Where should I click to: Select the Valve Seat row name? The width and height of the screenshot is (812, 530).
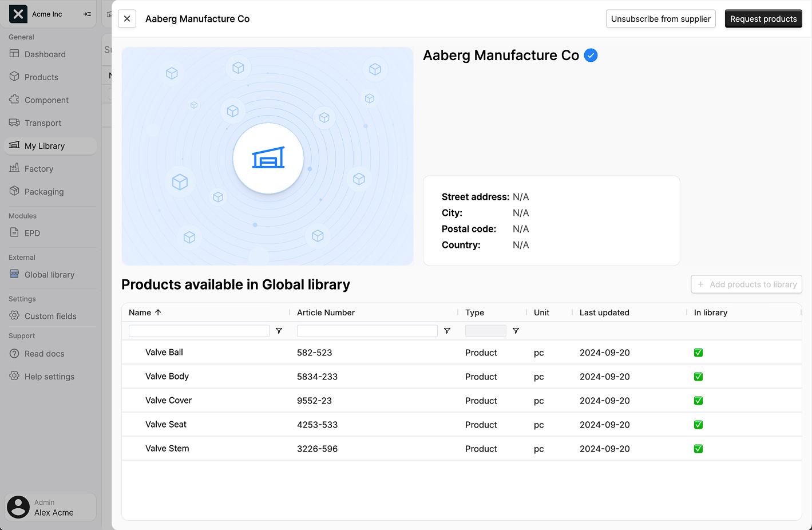tap(166, 424)
